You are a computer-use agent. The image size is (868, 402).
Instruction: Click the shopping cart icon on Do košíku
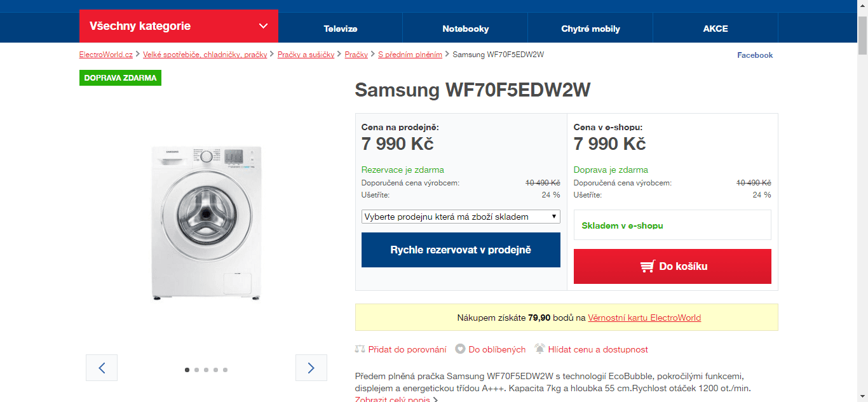pos(646,266)
